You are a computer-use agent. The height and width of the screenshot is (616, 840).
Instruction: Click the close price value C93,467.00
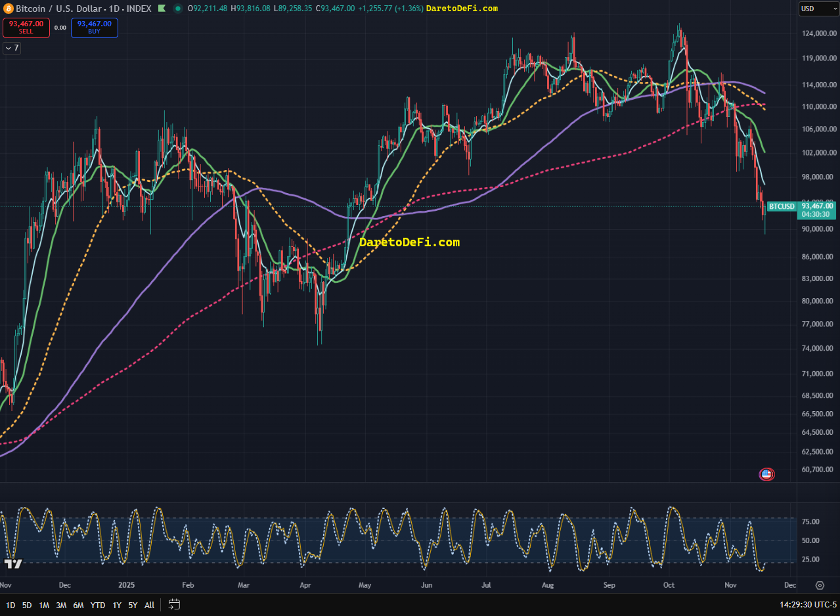[335, 9]
